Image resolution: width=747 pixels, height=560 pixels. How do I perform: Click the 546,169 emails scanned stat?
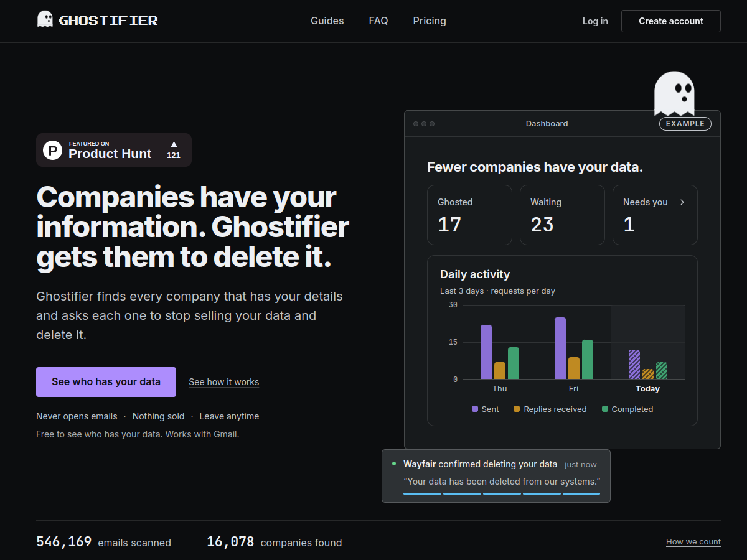point(103,542)
